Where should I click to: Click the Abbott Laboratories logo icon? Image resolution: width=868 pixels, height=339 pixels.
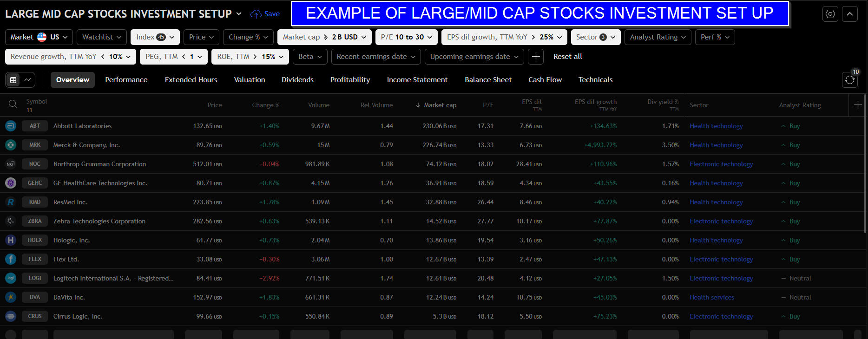[11, 126]
